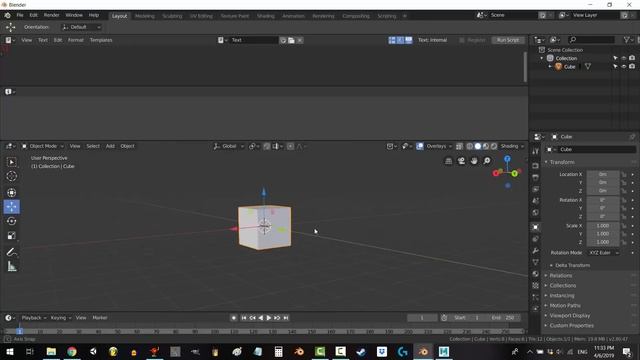Toggle Collection render camera icon
640x360 pixels.
click(x=632, y=58)
